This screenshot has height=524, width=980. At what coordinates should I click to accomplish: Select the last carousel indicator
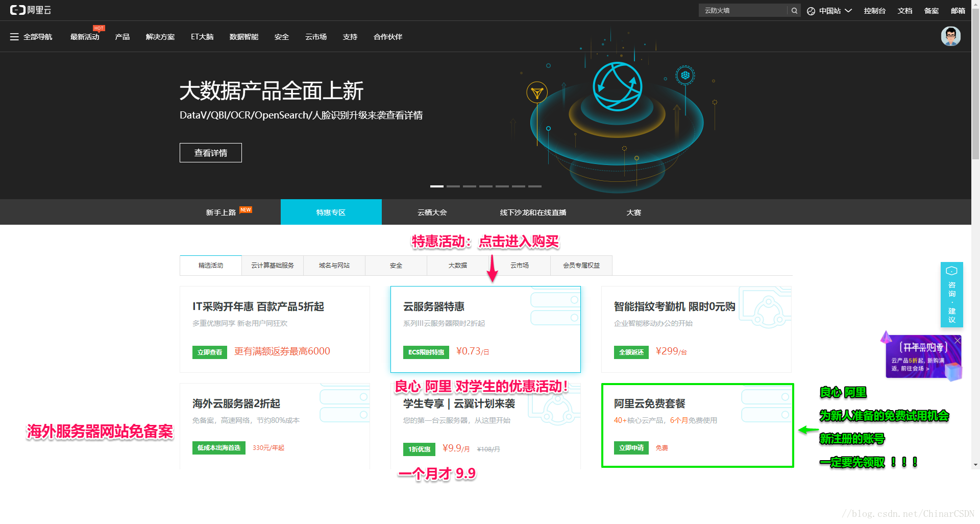coord(535,186)
